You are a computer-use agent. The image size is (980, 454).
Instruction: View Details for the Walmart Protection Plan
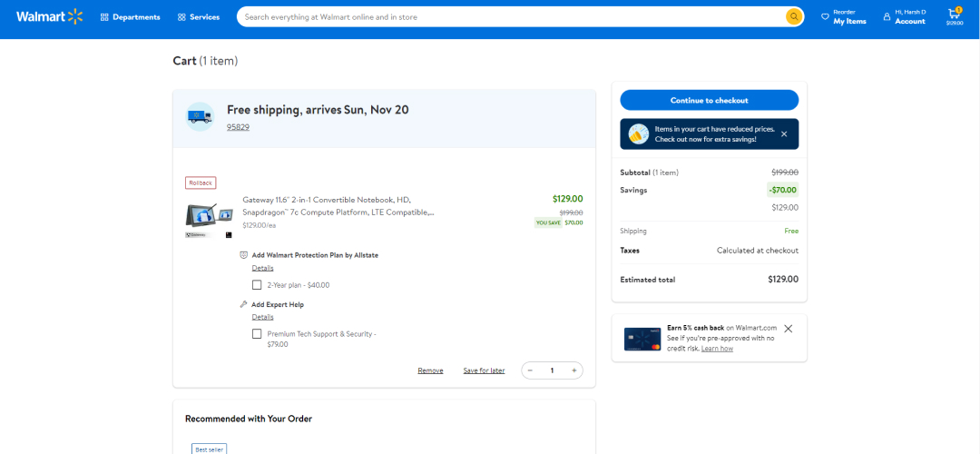262,268
